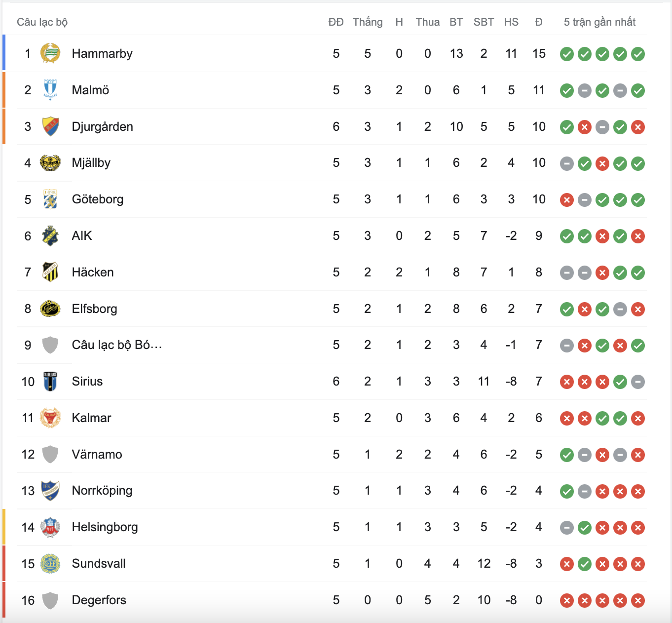Screen dimensions: 672x623
Task: Click Degerfors' latest loss indicator
Action: (x=638, y=600)
